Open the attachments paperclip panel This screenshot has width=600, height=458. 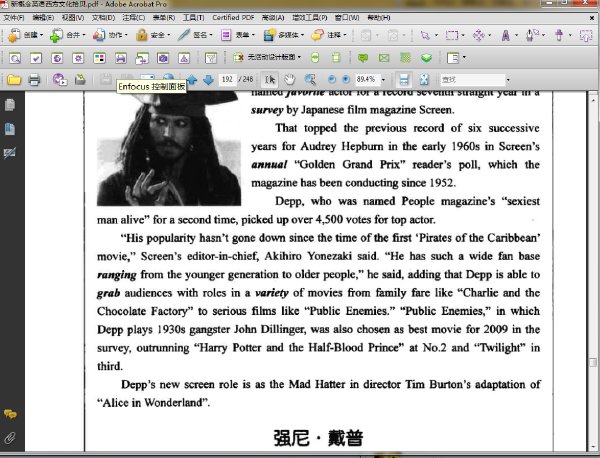pyautogui.click(x=10, y=437)
